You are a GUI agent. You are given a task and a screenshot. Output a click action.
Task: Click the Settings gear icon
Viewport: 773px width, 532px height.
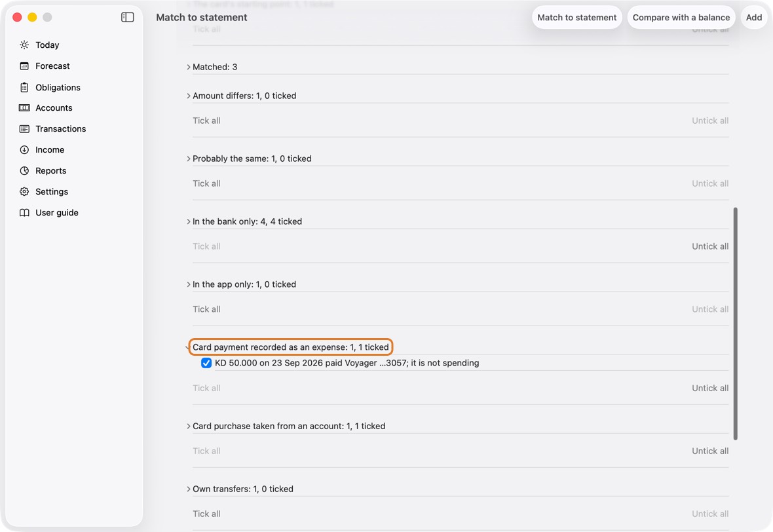pos(24,192)
